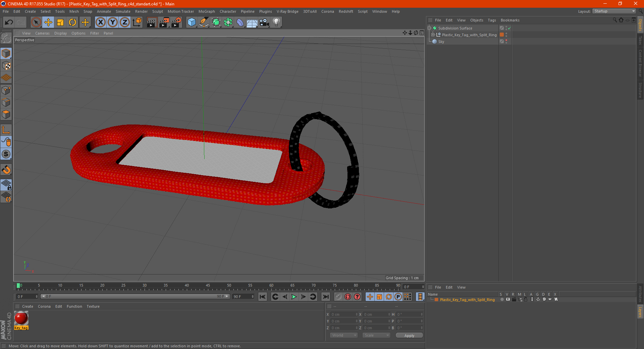Add a Light object
644x349 pixels.
tap(276, 22)
